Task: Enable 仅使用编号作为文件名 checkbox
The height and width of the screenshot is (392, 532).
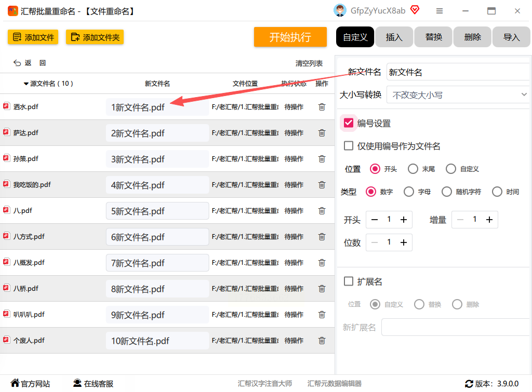Action: point(349,146)
